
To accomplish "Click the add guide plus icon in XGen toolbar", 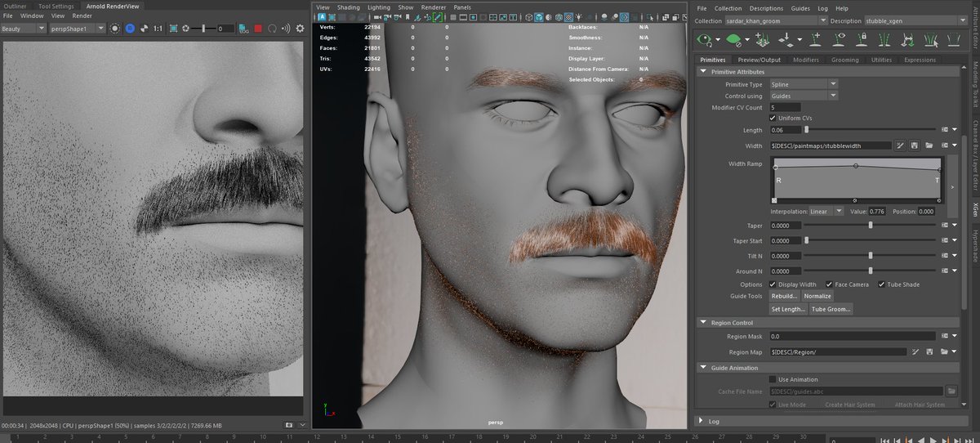I will point(816,39).
